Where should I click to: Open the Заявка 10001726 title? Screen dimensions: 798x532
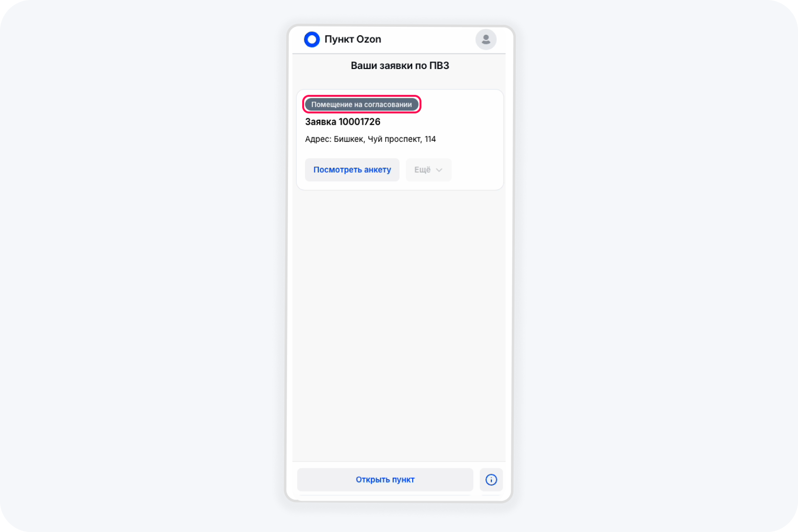(343, 122)
